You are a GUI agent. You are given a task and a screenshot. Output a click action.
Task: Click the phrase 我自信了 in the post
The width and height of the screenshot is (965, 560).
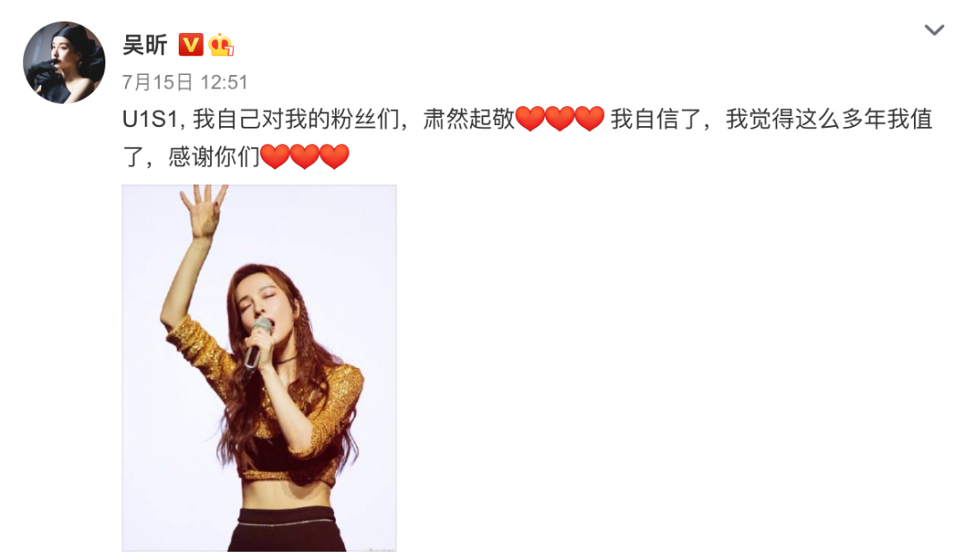click(x=656, y=119)
